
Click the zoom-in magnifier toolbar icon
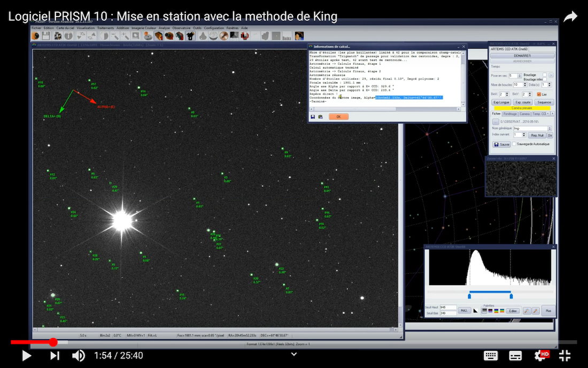pyautogui.click(x=125, y=36)
